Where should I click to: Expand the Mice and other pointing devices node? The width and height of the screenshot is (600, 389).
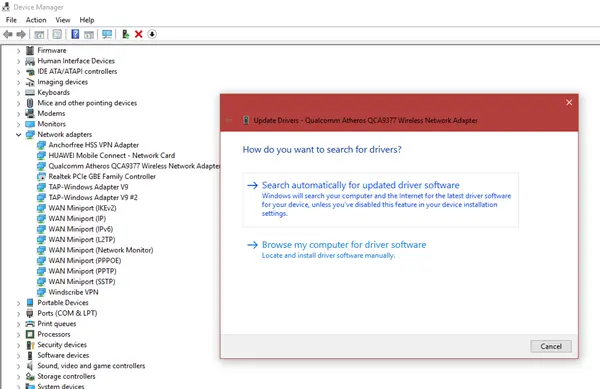18,103
